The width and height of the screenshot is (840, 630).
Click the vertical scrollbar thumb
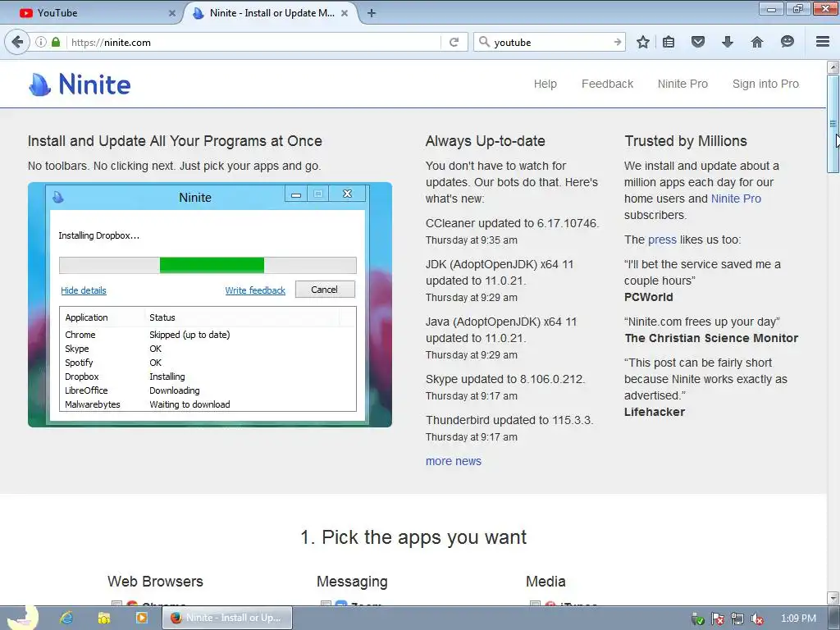click(x=833, y=124)
